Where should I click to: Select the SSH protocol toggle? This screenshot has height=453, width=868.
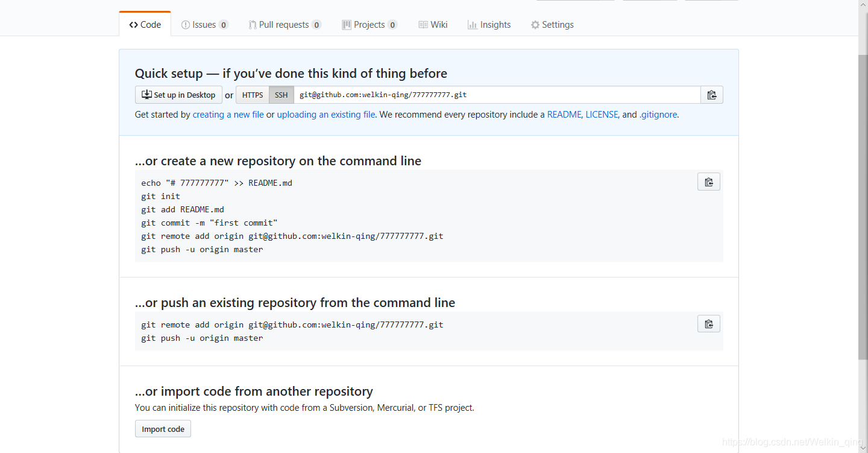[281, 95]
